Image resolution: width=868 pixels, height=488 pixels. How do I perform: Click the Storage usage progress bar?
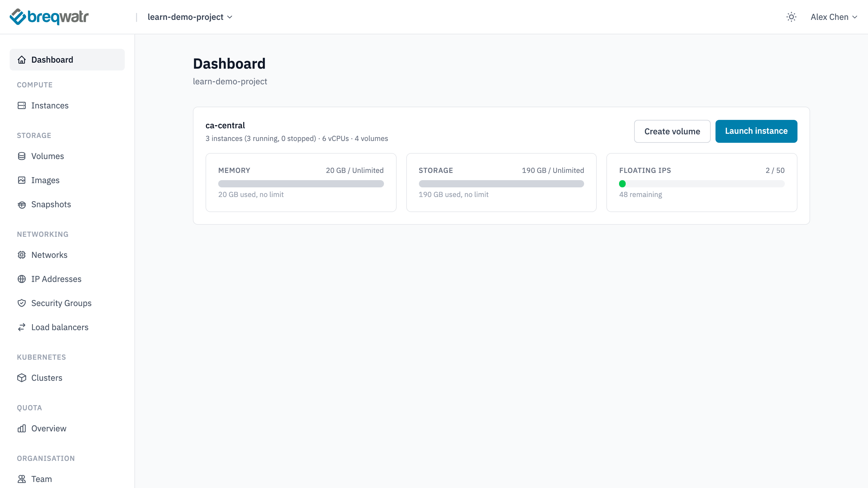coord(501,184)
